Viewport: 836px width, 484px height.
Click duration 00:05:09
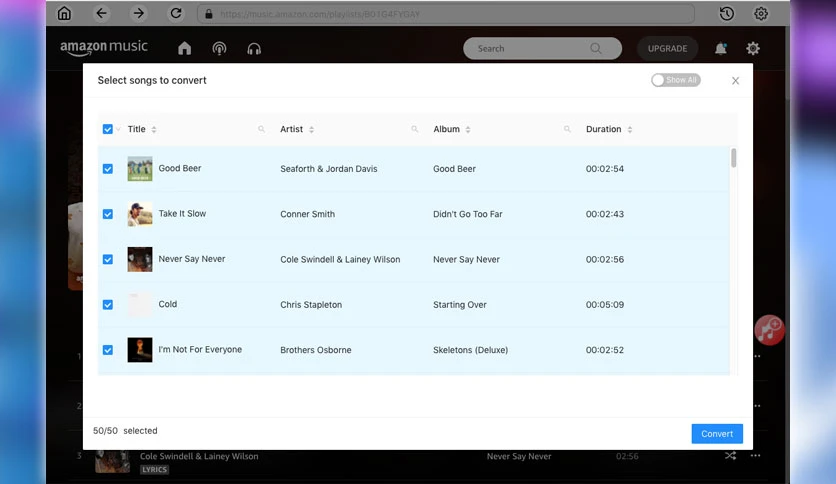pyautogui.click(x=605, y=305)
